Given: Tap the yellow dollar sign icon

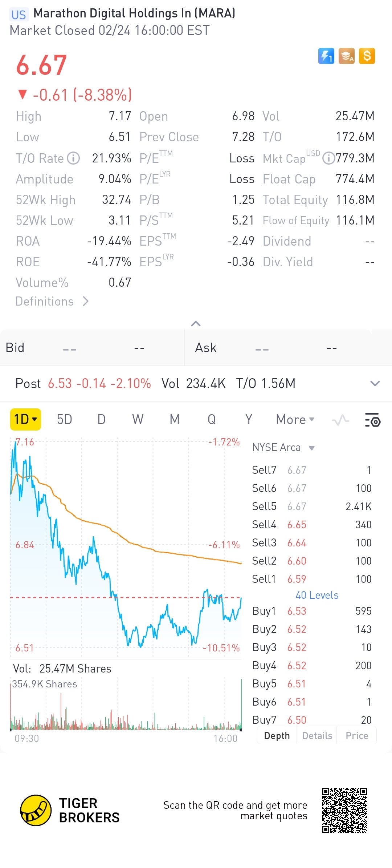Looking at the screenshot, I should pyautogui.click(x=367, y=56).
